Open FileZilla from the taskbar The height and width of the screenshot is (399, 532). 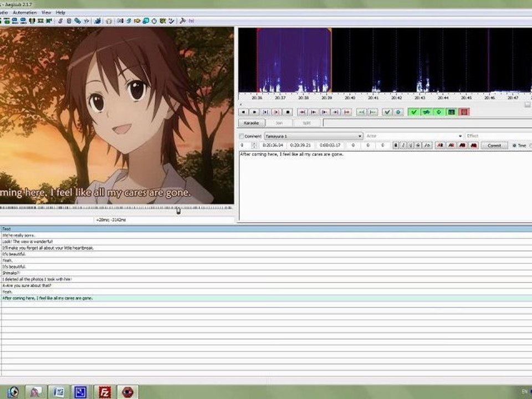[105, 392]
